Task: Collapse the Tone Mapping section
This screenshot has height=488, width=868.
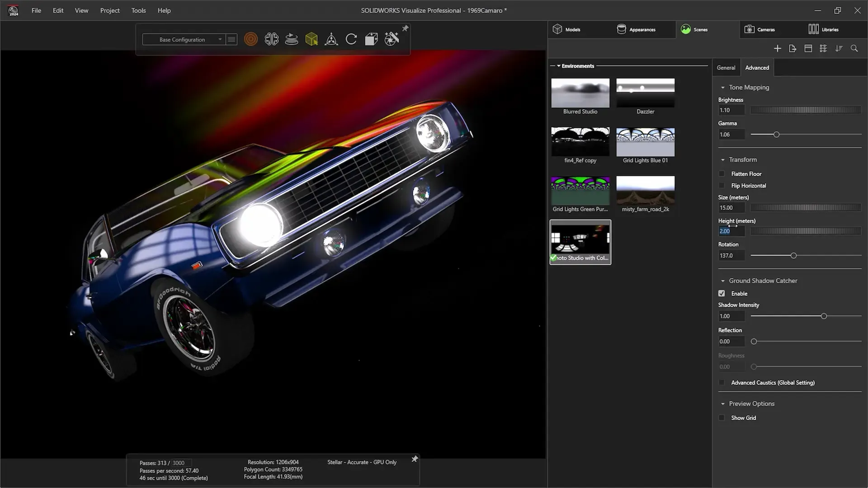Action: point(723,88)
